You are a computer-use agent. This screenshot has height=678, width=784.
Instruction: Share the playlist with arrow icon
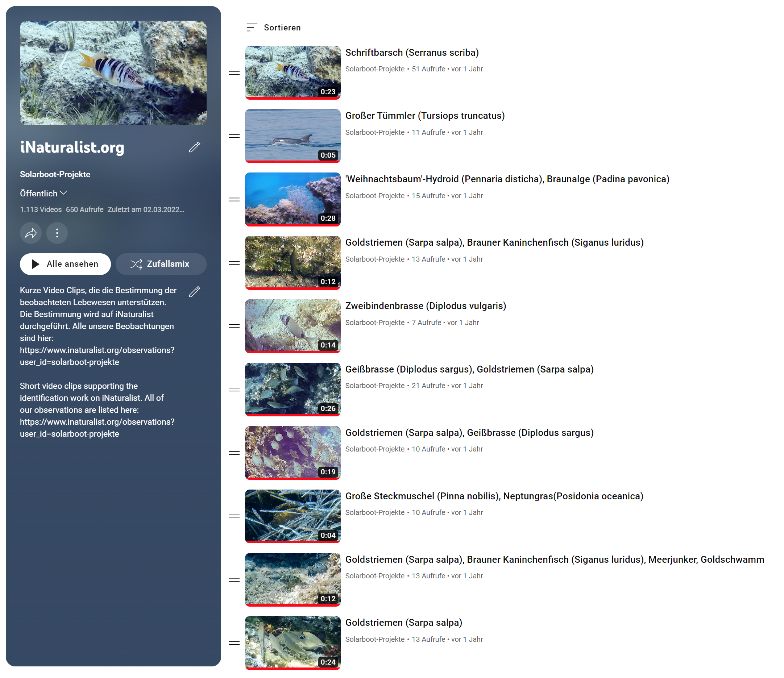31,233
